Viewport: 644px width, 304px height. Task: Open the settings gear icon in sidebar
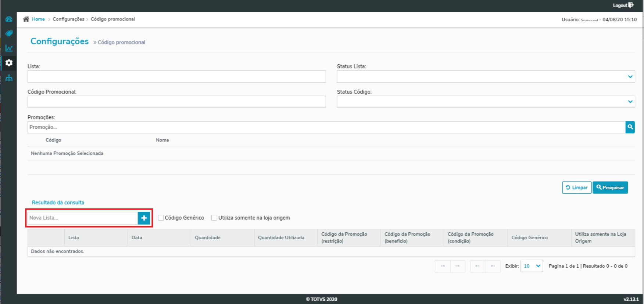pos(9,63)
